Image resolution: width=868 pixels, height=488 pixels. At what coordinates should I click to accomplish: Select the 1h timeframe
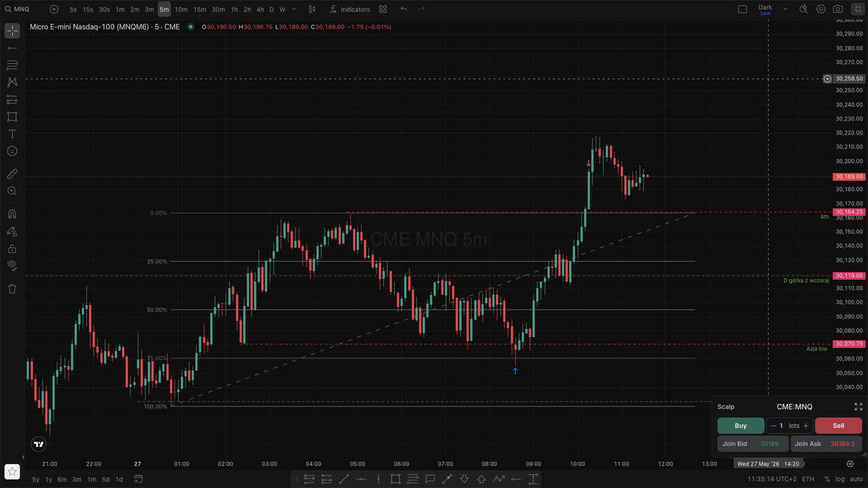tap(234, 9)
